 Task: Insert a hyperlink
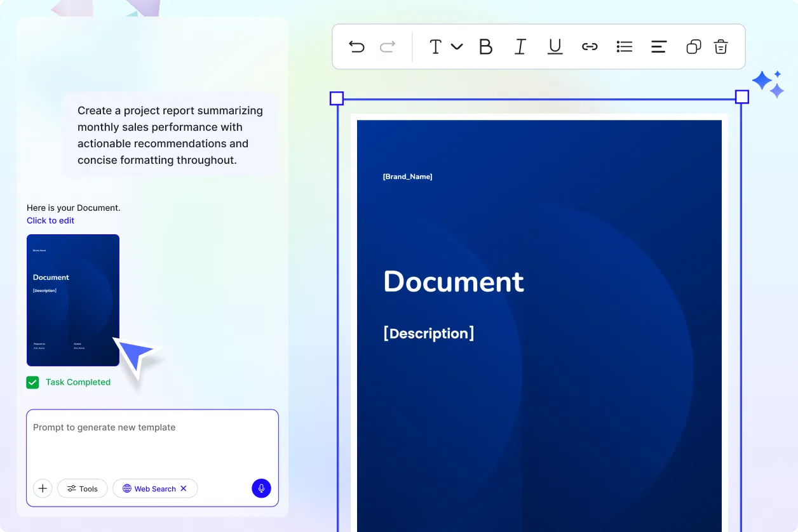click(x=590, y=47)
